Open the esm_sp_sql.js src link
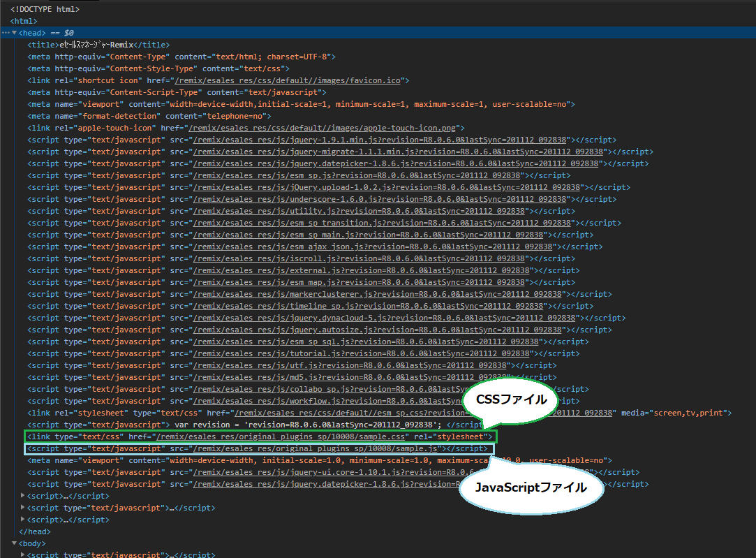Viewport: 756px width, 558px height. (x=366, y=342)
